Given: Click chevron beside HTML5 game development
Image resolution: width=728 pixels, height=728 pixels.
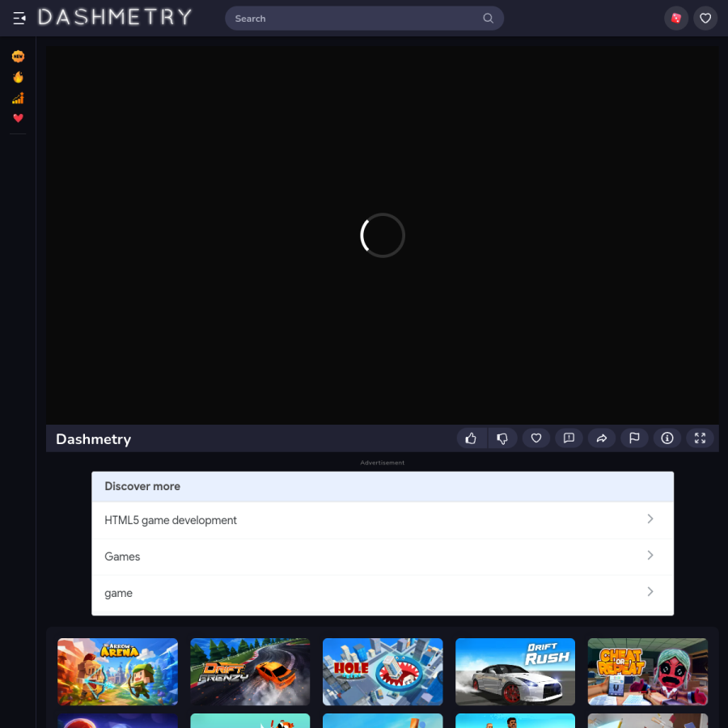Looking at the screenshot, I should (650, 519).
